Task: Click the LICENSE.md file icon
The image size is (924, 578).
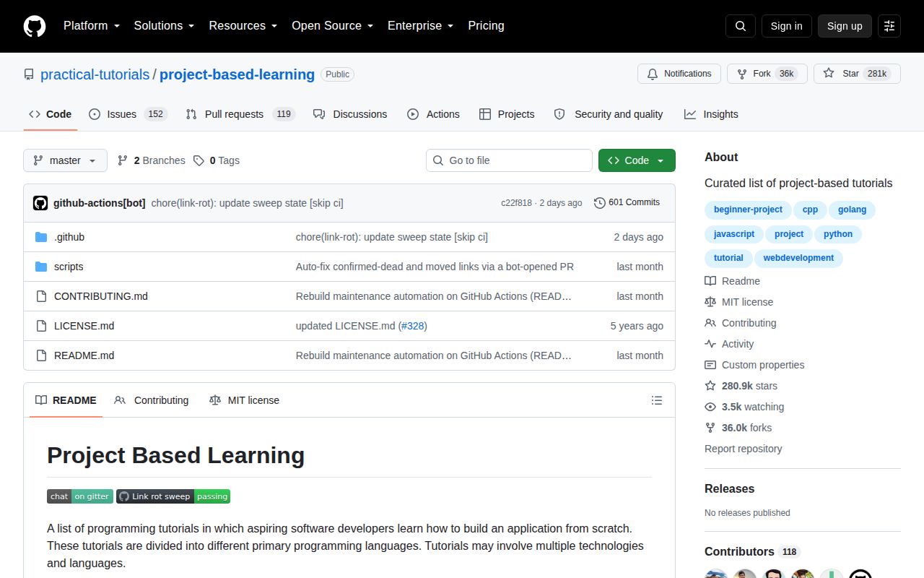Action: (x=41, y=326)
